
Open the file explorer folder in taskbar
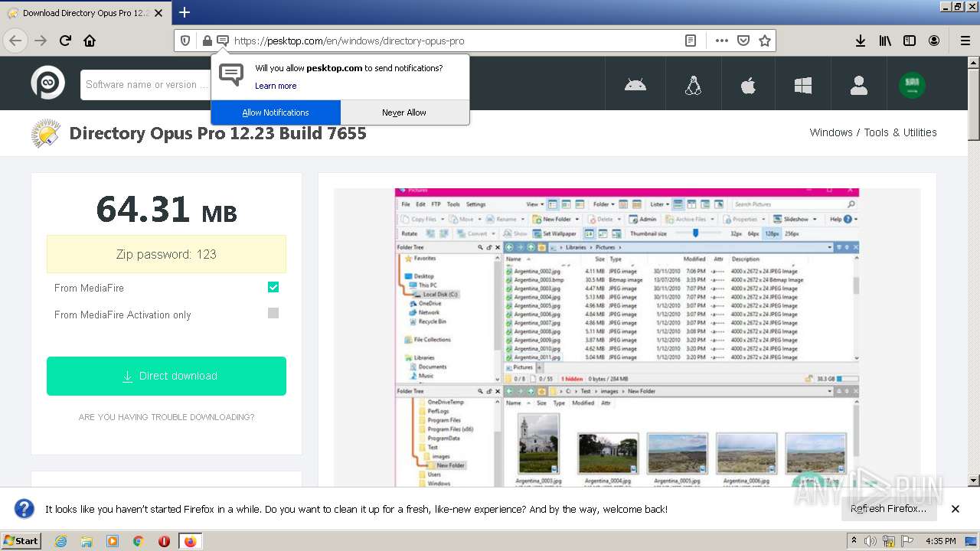coord(87,541)
